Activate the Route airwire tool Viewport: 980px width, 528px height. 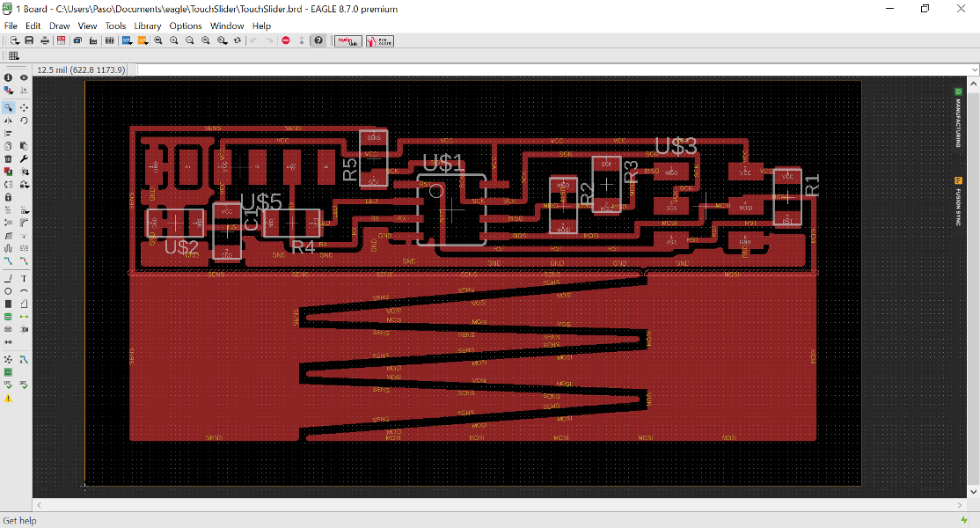tap(8, 260)
